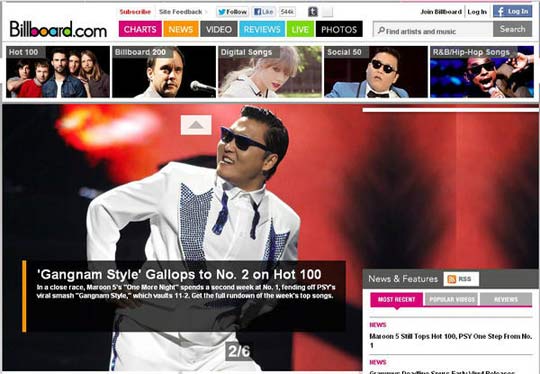Switch to the Popular Videos tab
This screenshot has height=374, width=540.
click(452, 299)
